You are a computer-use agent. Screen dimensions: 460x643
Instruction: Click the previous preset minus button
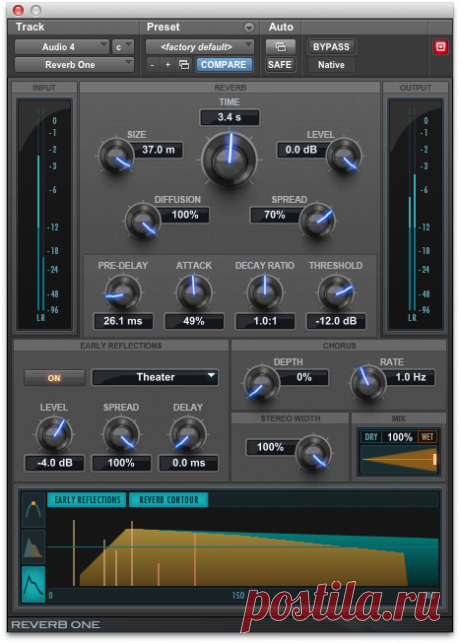[153, 65]
